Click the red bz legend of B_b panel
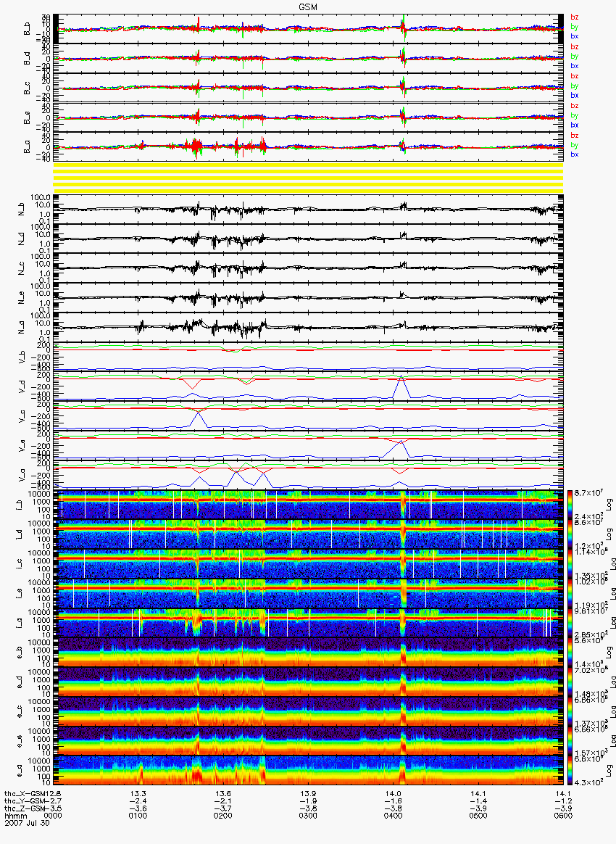The height and width of the screenshot is (844, 616). pyautogui.click(x=574, y=17)
